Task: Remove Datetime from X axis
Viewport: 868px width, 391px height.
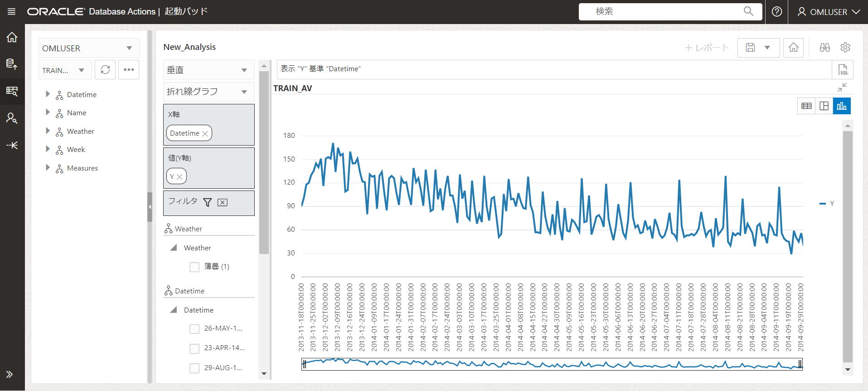Action: click(205, 133)
